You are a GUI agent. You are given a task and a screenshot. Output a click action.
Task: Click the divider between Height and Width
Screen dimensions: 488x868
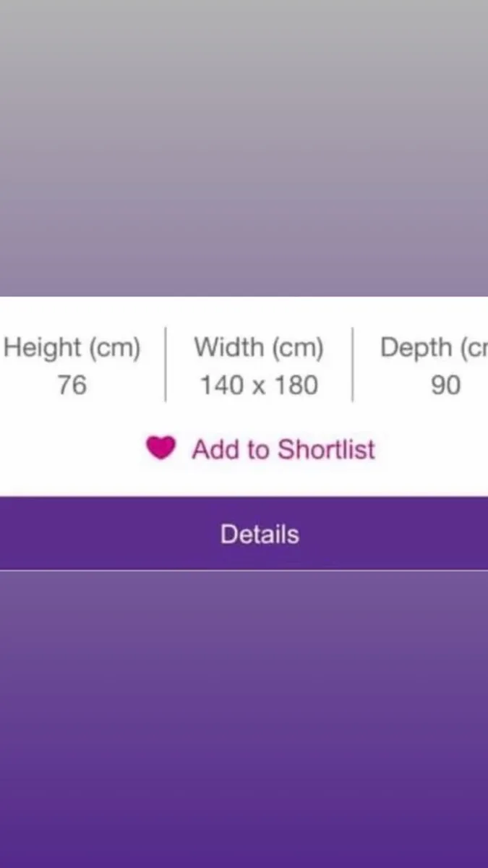[166, 364]
